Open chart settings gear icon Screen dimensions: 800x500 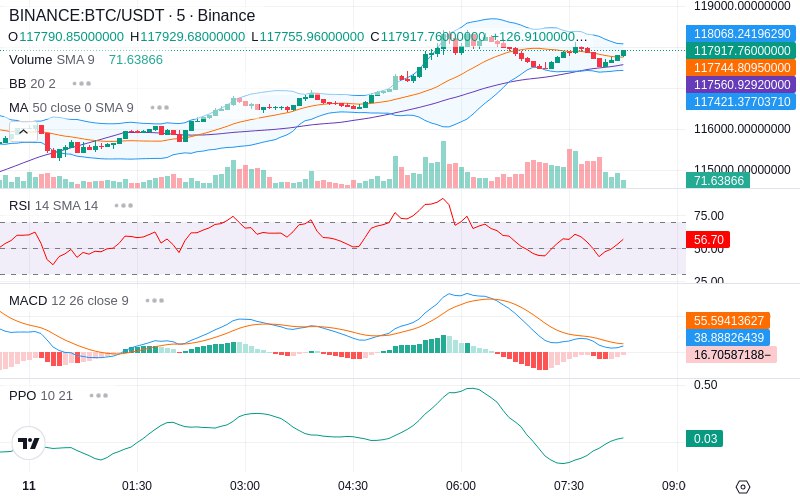[x=743, y=487]
